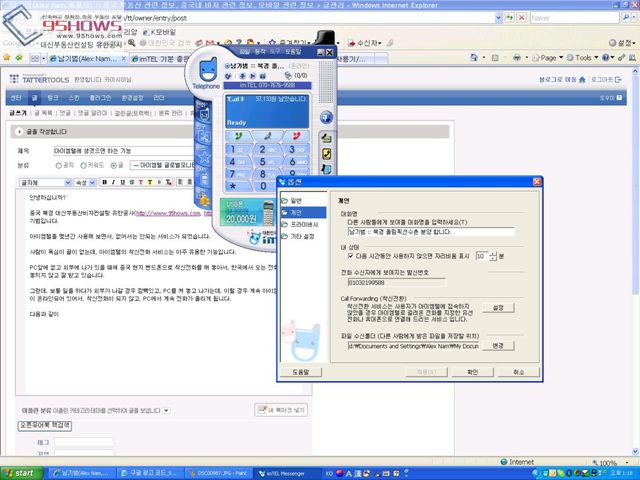640x480 pixels.
Task: Open the 댓글 submenu link
Action: [65, 113]
